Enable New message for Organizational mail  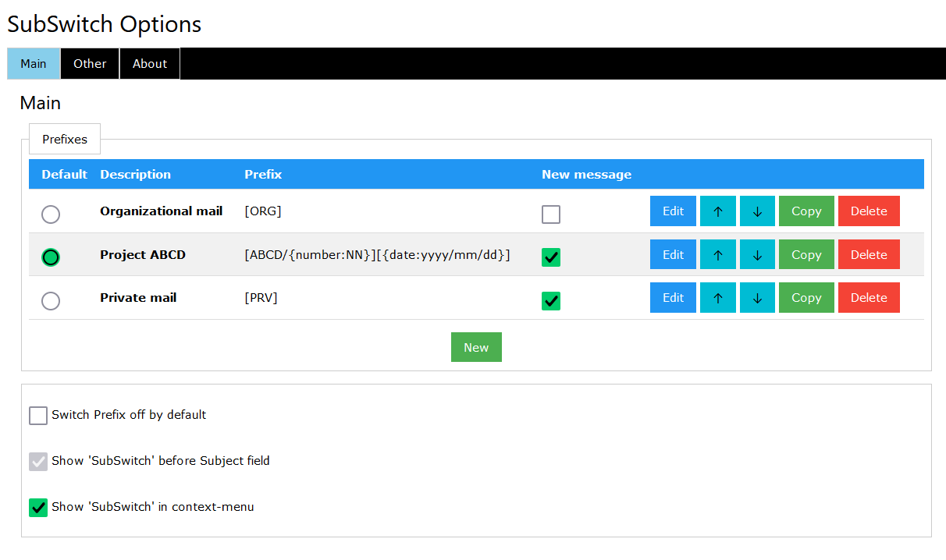tap(551, 214)
